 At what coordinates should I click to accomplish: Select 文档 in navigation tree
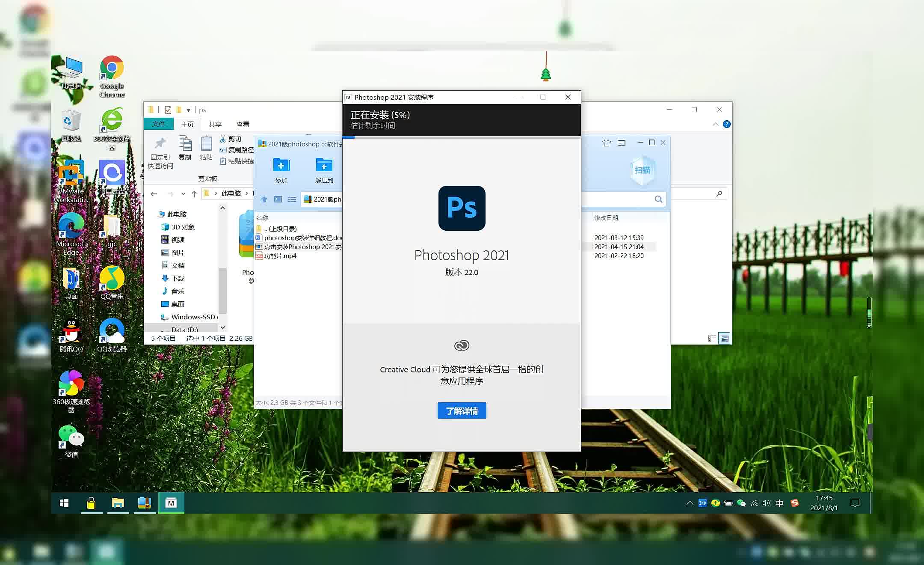point(173,265)
